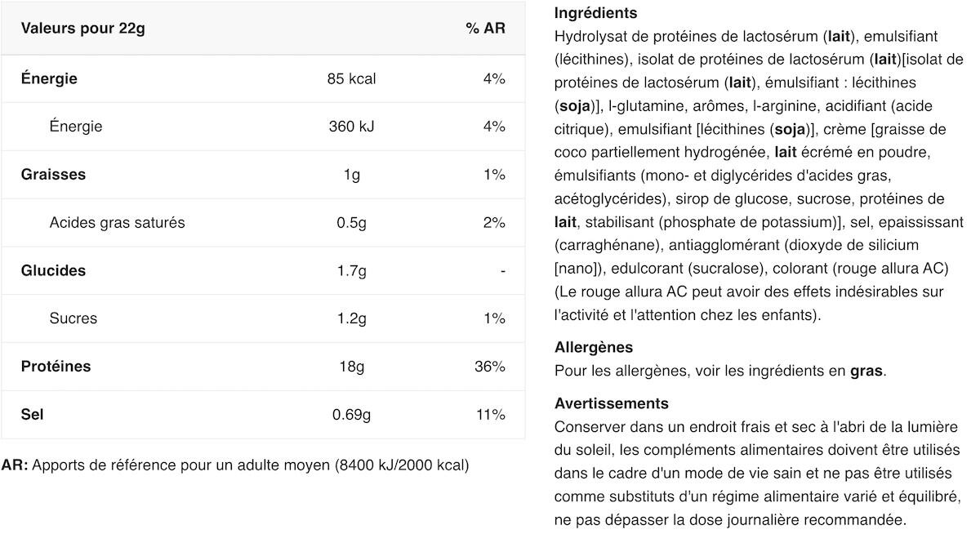980x543 pixels.
Task: Click the '36%' protein percentage
Action: pos(490,366)
